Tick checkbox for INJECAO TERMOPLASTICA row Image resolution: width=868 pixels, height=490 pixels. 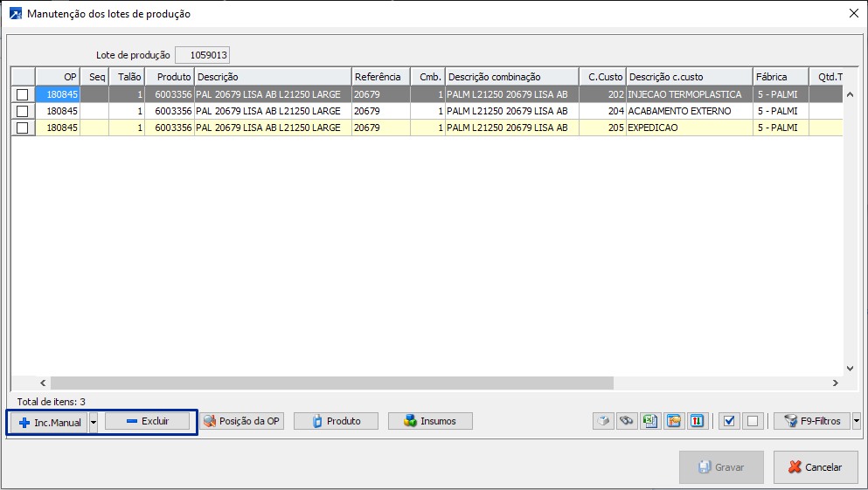22,94
